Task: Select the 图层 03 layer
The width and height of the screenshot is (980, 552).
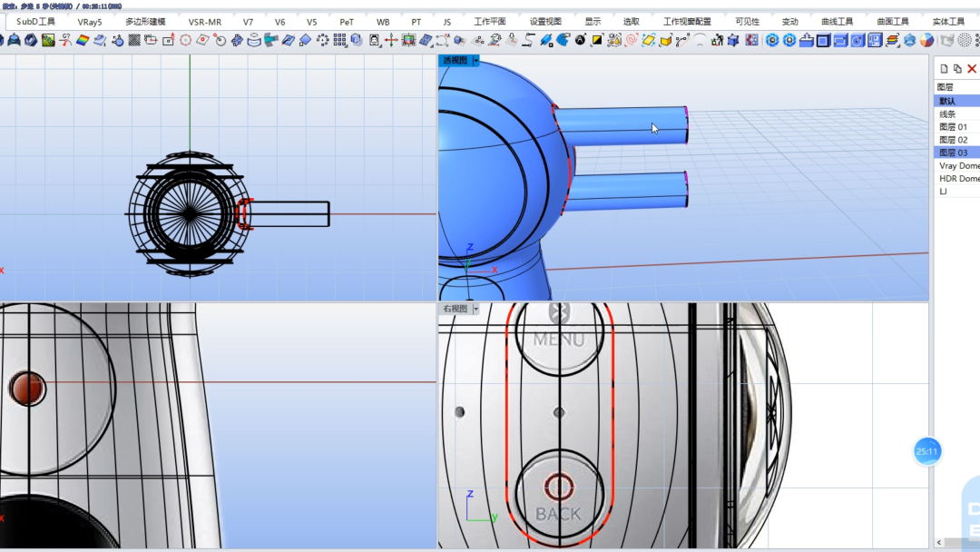Action: coord(957,153)
